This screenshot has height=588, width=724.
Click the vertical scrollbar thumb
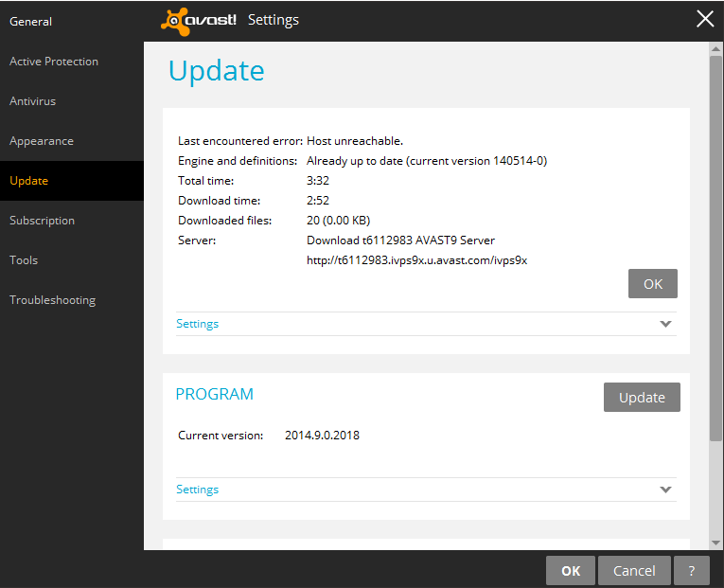[715, 248]
